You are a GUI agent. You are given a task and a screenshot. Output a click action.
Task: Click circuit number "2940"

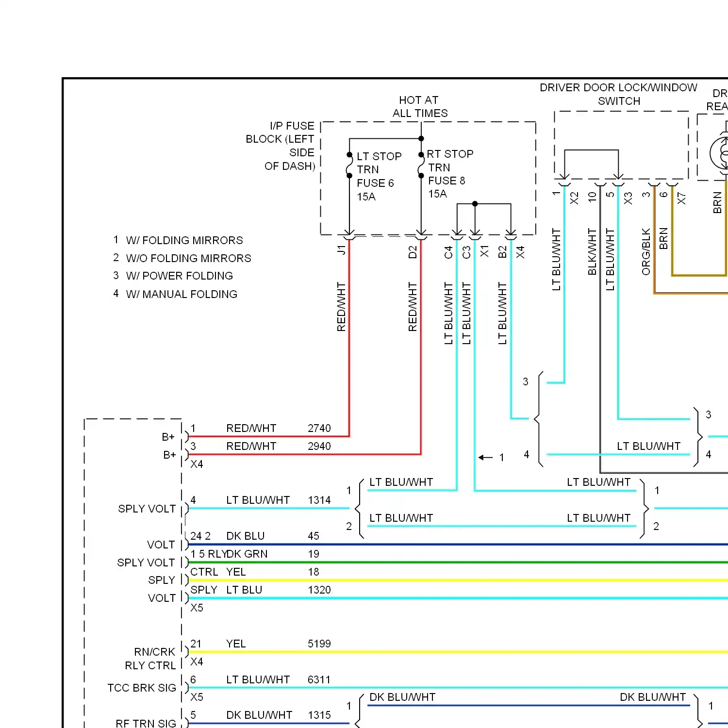[x=319, y=447]
